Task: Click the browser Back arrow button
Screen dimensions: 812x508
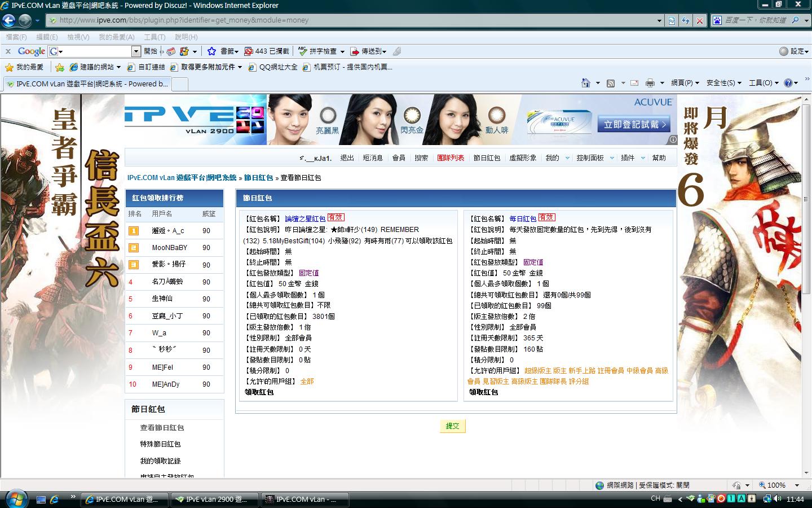Action: coord(8,20)
